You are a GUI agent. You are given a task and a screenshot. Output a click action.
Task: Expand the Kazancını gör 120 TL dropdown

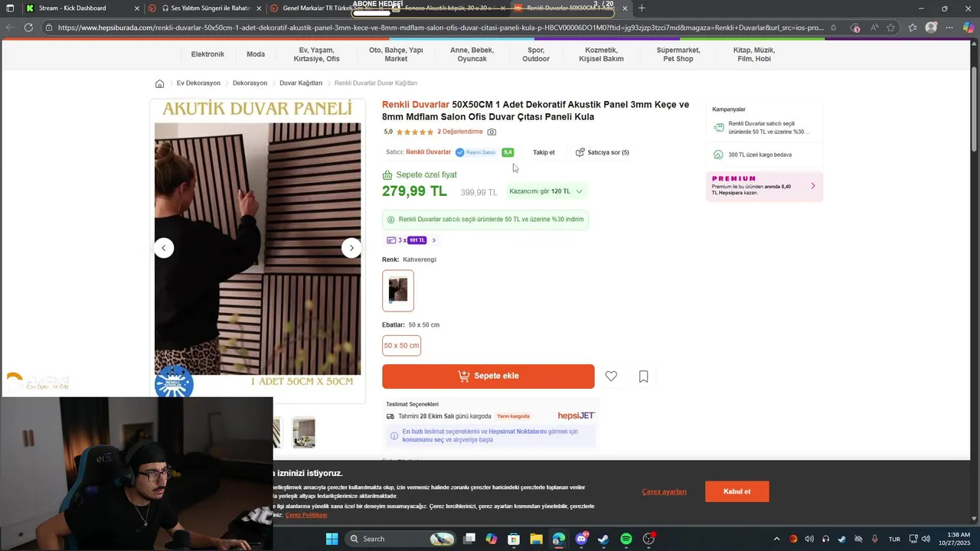point(547,191)
